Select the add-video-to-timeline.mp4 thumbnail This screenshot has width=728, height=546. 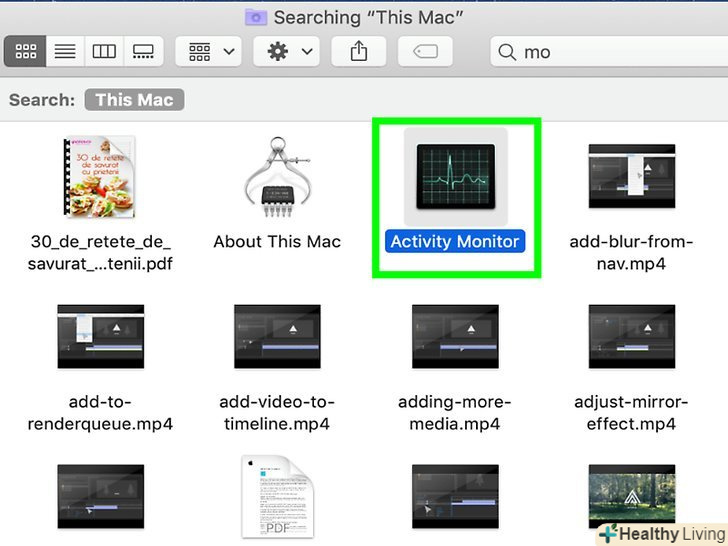tap(277, 337)
